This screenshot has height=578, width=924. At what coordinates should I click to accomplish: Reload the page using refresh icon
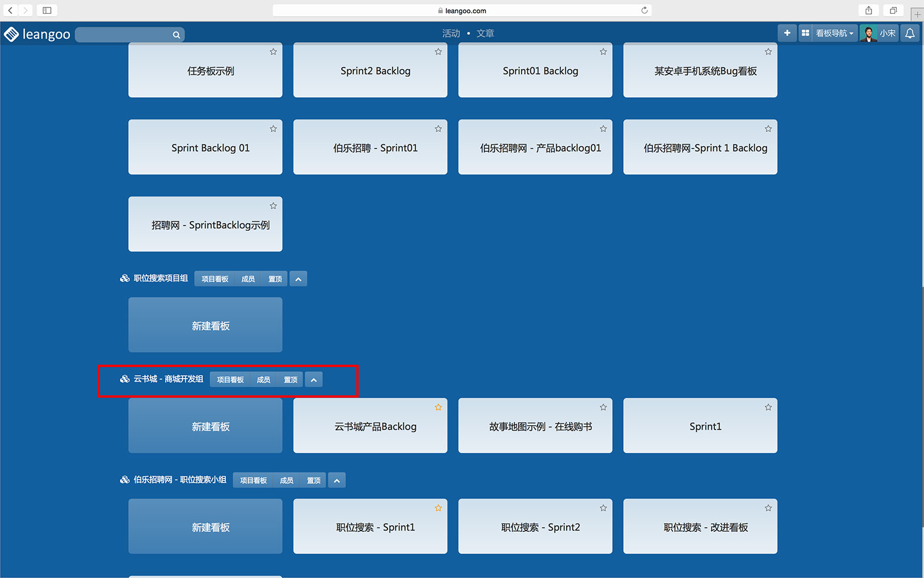point(644,10)
